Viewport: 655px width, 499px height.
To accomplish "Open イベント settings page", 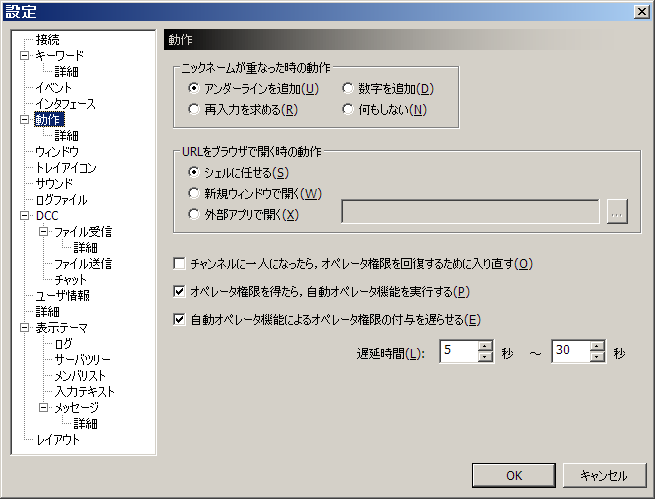I will coord(53,88).
